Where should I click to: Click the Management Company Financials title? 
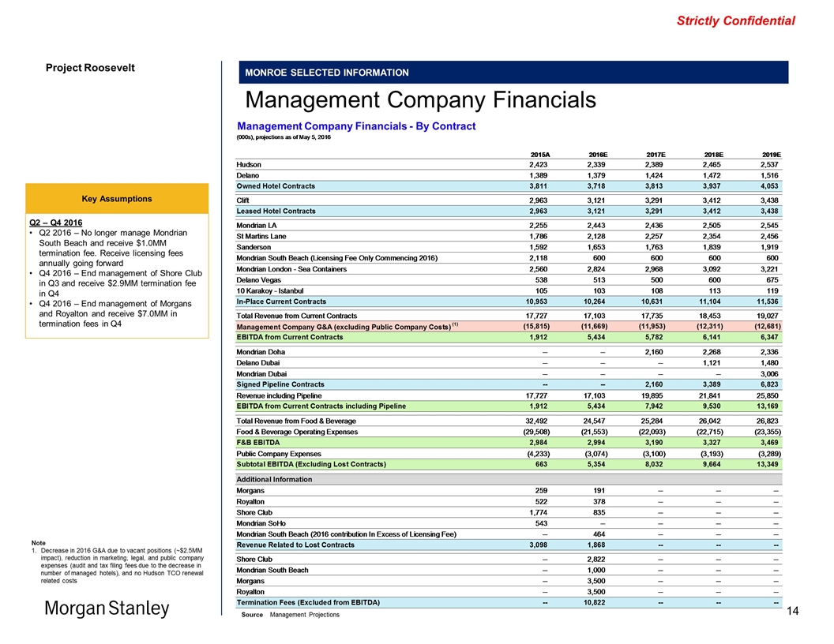[419, 100]
